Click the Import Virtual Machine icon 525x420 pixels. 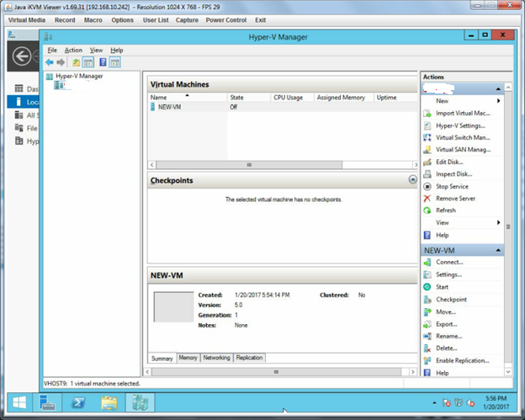pos(427,114)
